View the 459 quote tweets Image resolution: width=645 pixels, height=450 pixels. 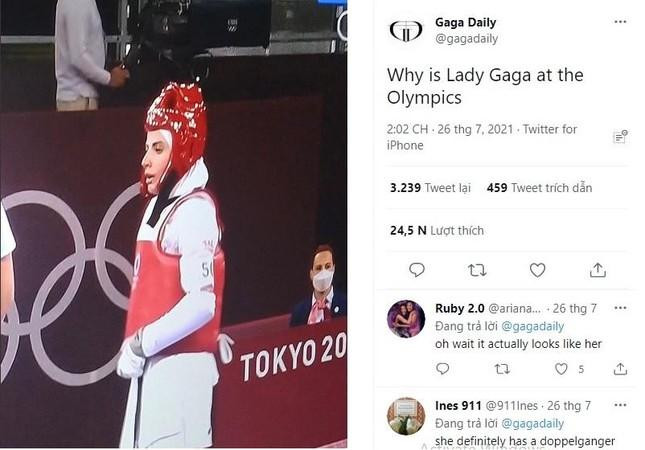[x=539, y=188]
